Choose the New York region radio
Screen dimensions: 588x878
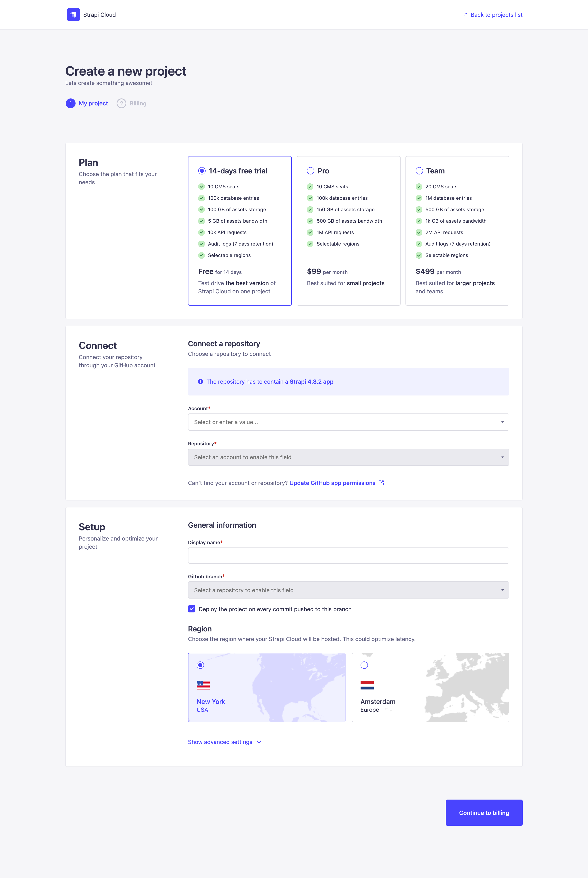coord(200,665)
